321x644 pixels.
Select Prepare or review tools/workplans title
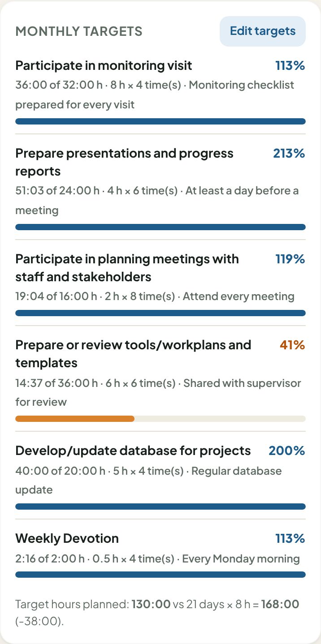click(133, 354)
